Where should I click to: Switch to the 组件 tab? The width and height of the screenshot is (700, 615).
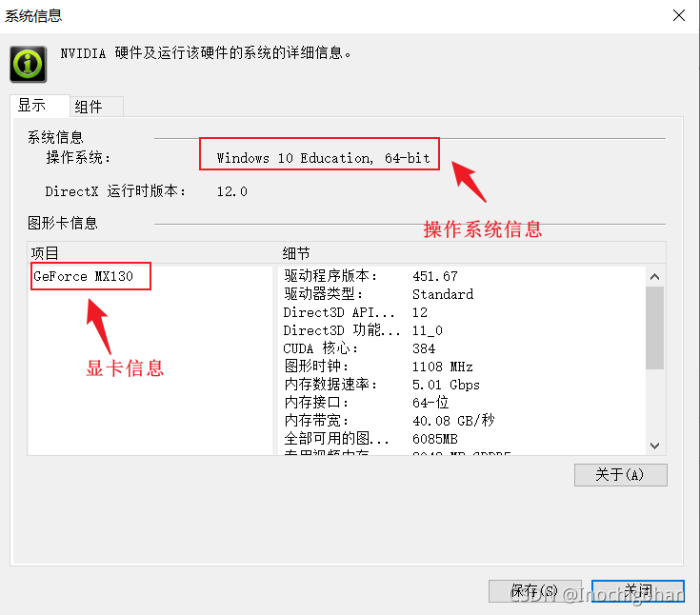(96, 107)
